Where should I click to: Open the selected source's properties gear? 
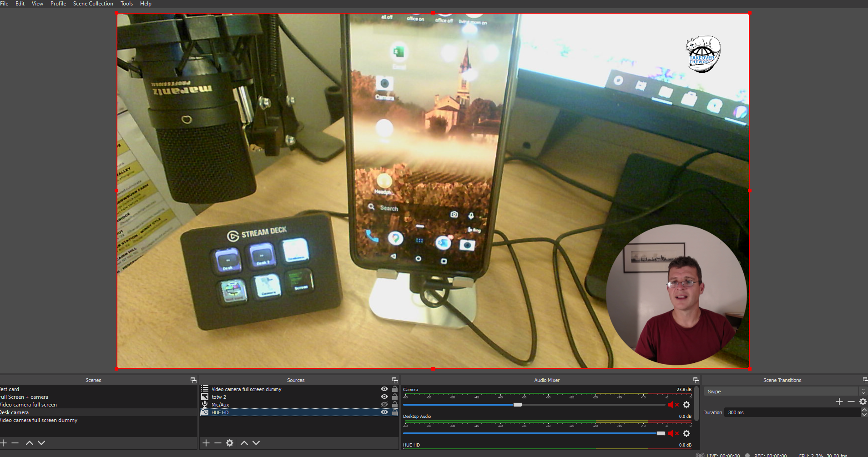click(230, 443)
